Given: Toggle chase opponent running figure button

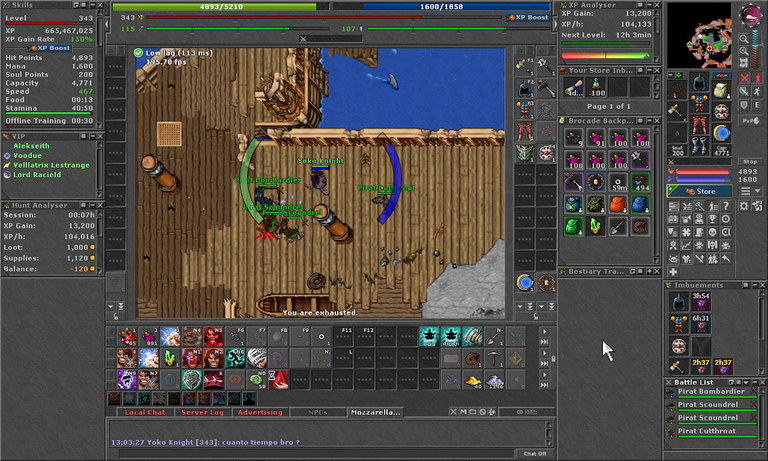Looking at the screenshot, I should pos(757,91).
